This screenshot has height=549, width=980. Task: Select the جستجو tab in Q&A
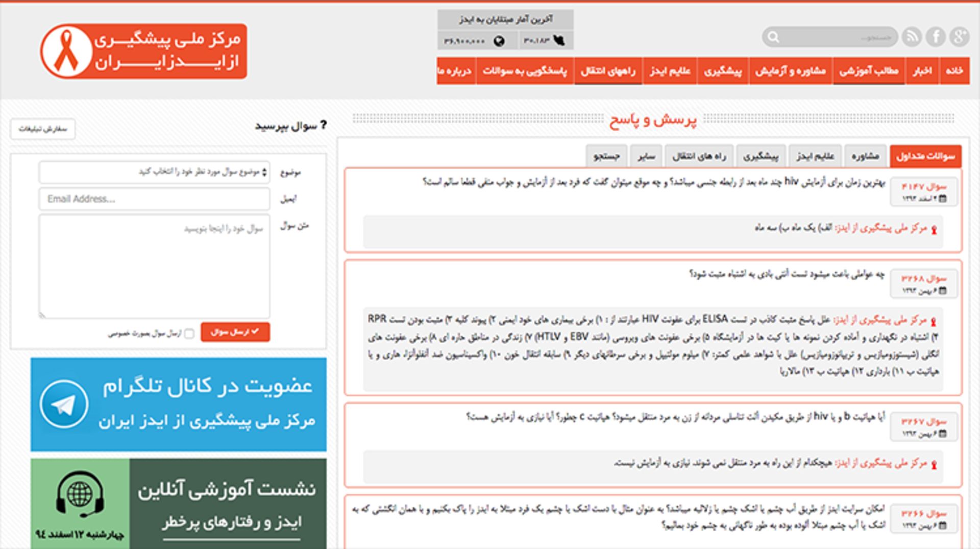click(x=606, y=156)
